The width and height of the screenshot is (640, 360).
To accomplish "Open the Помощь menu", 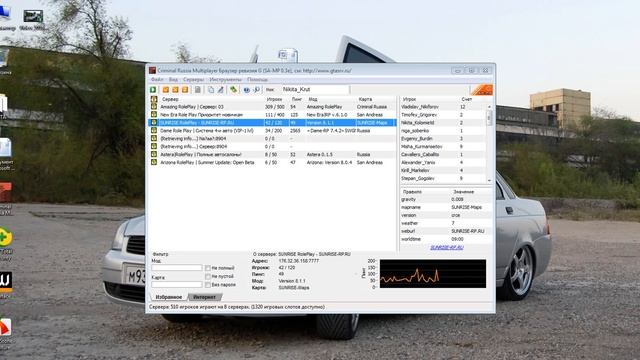I will click(x=258, y=80).
